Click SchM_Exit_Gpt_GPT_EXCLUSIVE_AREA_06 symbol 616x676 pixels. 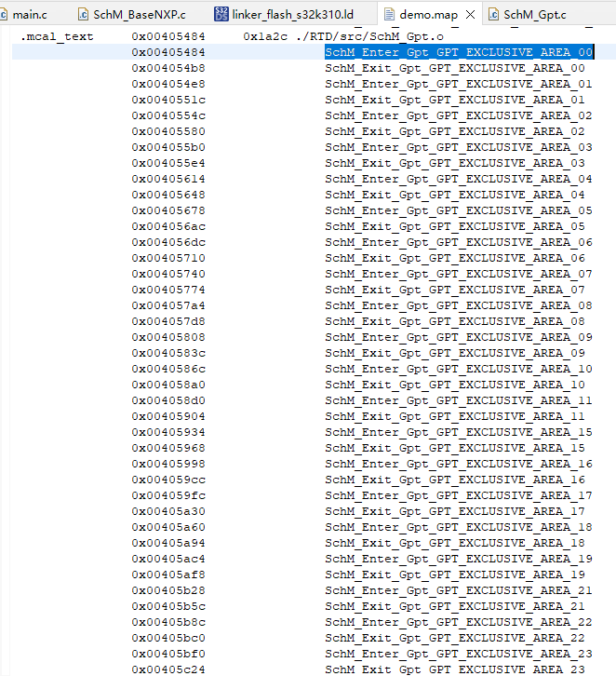[455, 258]
